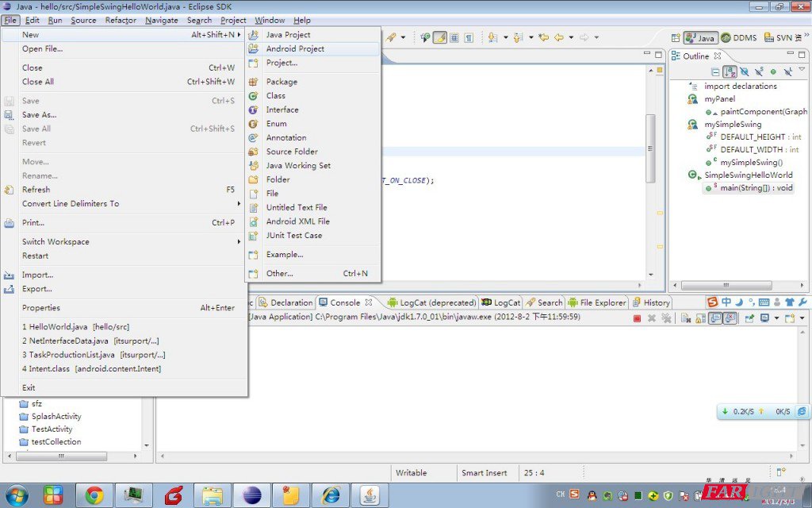This screenshot has width=812, height=508.
Task: Click the Back navigation arrow in toolbar
Action: (559, 37)
